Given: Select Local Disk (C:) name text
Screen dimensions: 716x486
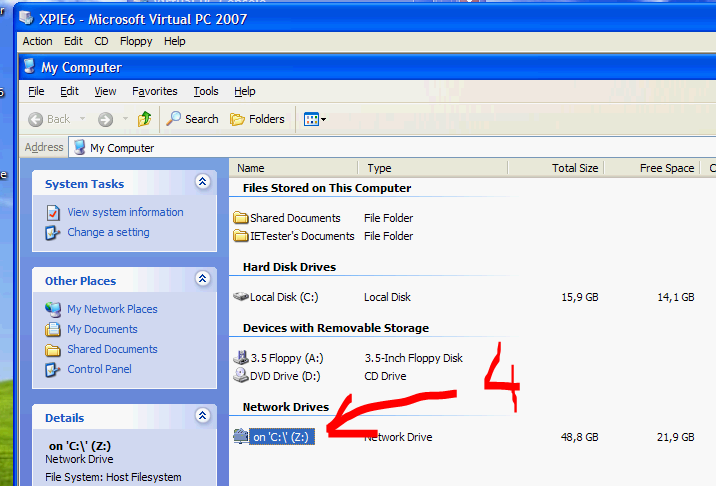Looking at the screenshot, I should [284, 297].
